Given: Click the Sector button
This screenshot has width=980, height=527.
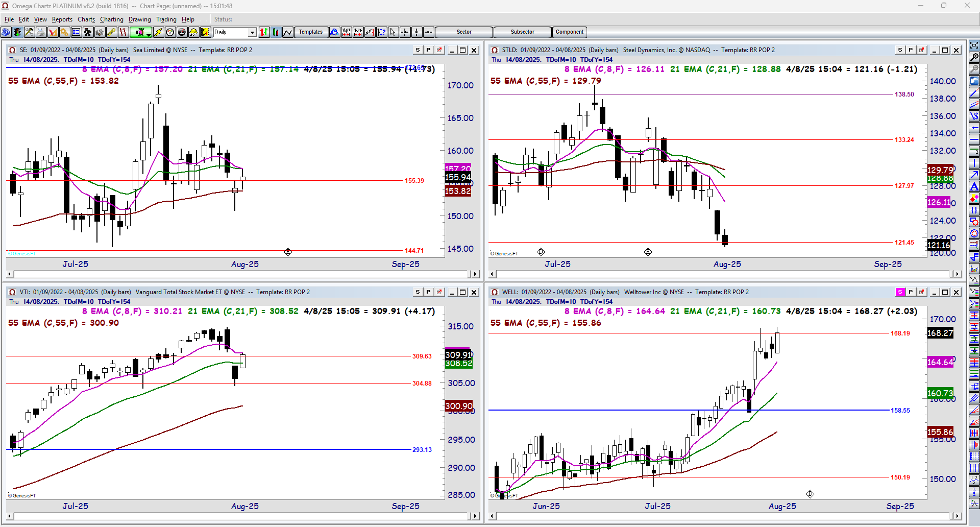Looking at the screenshot, I should click(x=464, y=32).
